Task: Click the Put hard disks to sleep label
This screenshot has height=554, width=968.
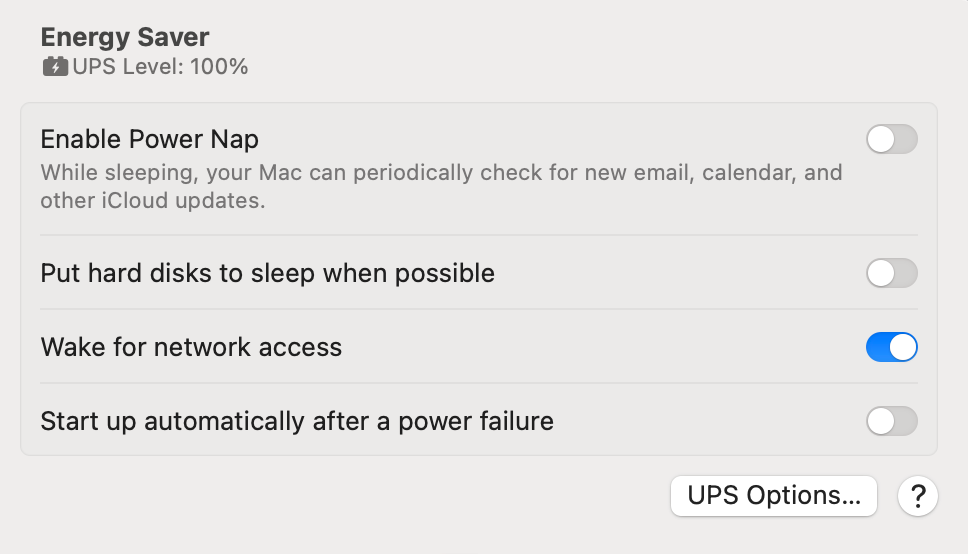Action: (x=267, y=274)
